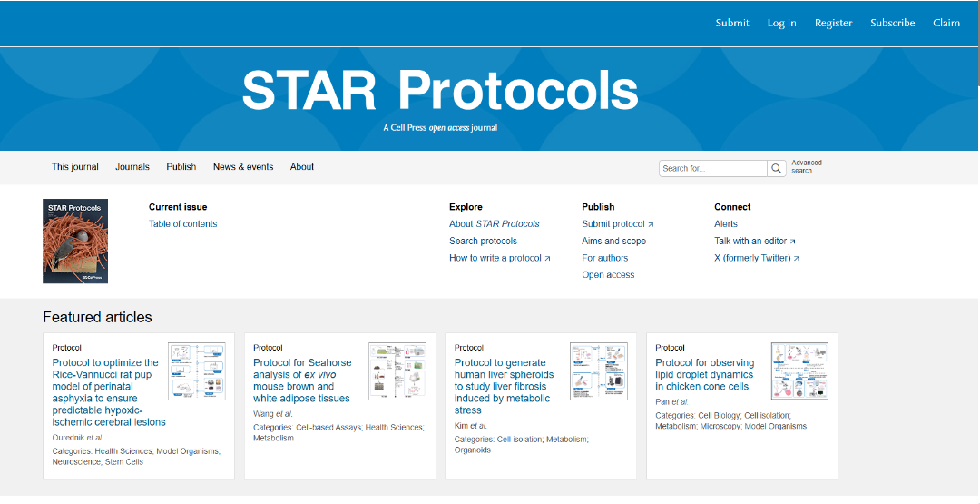Open Aims and scope link

pyautogui.click(x=613, y=241)
